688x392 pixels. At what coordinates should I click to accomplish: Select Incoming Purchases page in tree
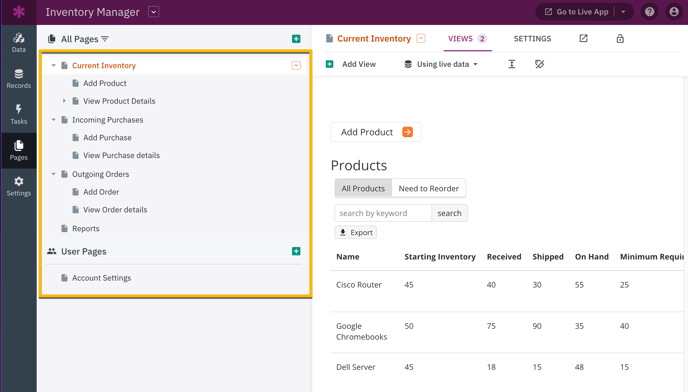point(108,120)
